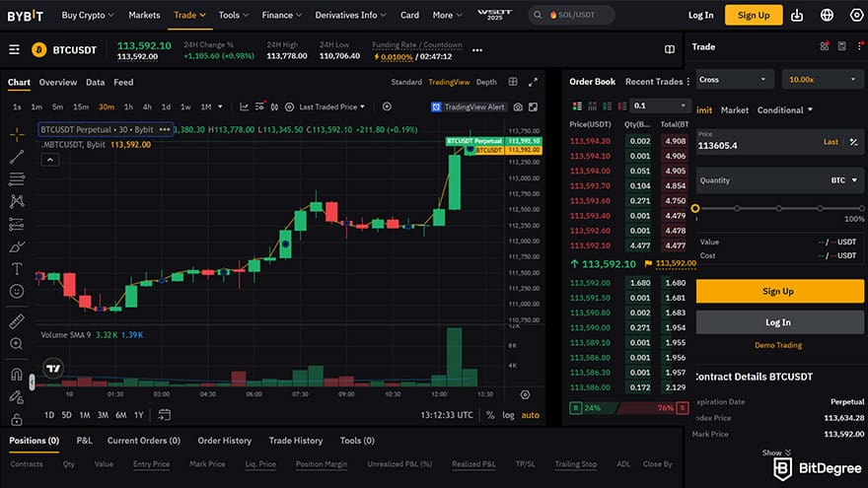Open the Trade dropdown menu
Image resolution: width=868 pixels, height=488 pixels.
coord(189,15)
